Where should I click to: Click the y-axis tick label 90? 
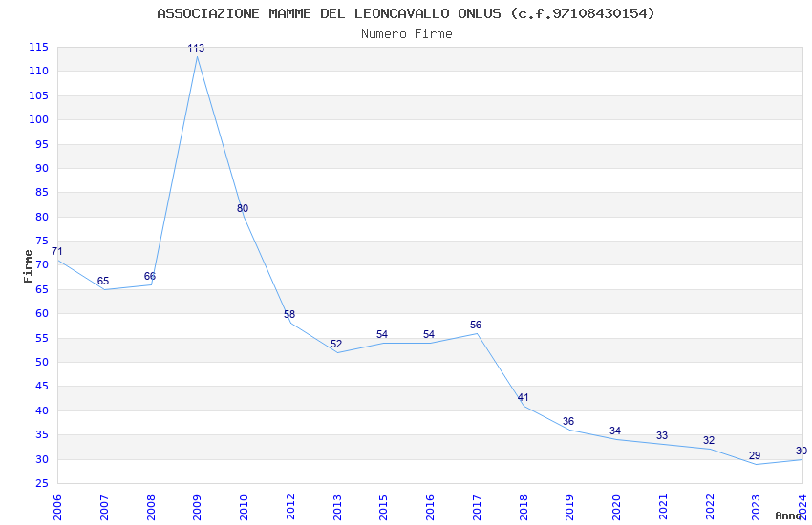[x=42, y=168]
